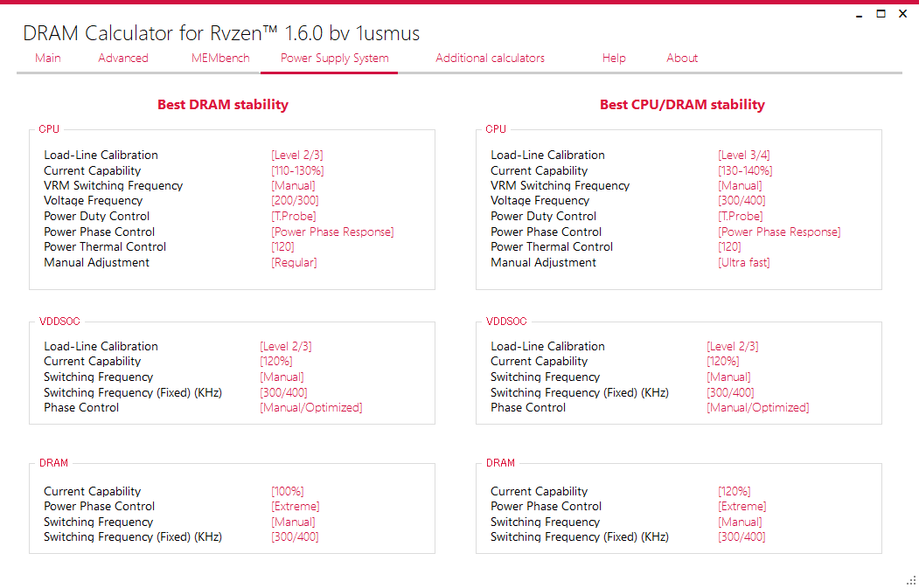This screenshot has width=919, height=588.
Task: Click DRAM [Extreme] value under Best DRAM stability
Action: pyautogui.click(x=296, y=506)
